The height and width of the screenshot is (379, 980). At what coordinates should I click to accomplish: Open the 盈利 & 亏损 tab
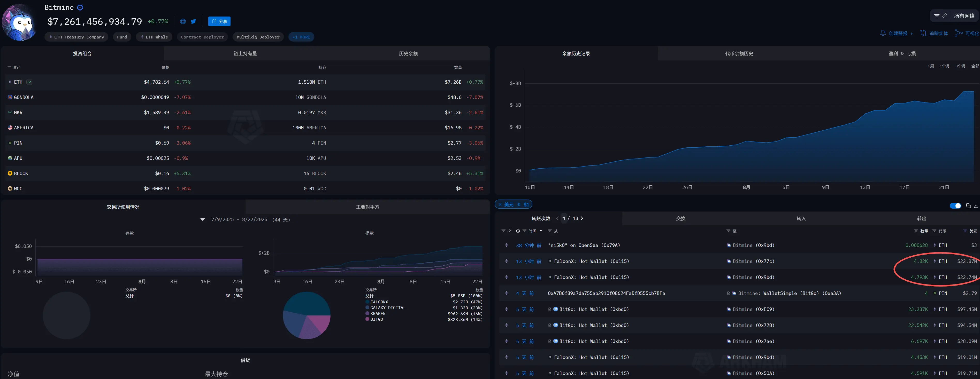pyautogui.click(x=902, y=54)
